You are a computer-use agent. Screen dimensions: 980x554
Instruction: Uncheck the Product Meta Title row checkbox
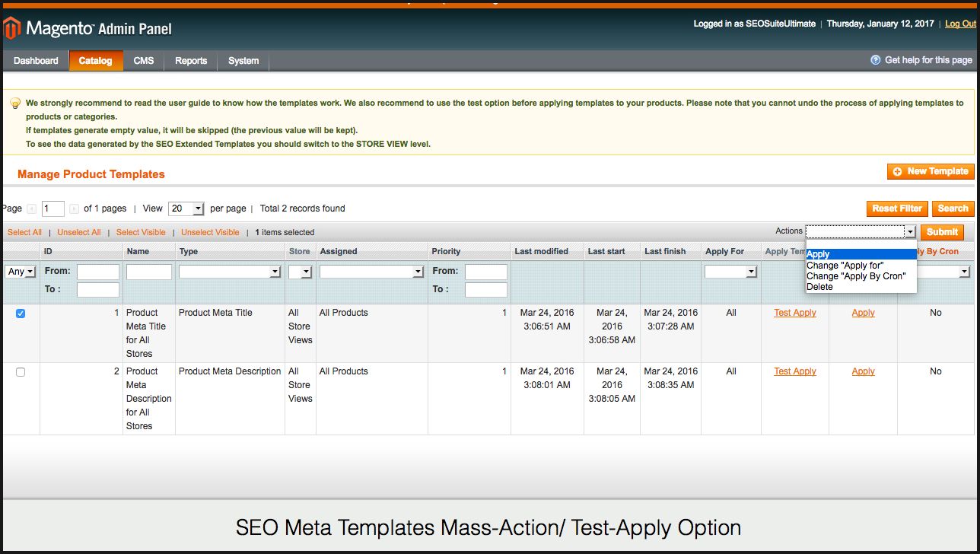click(21, 314)
